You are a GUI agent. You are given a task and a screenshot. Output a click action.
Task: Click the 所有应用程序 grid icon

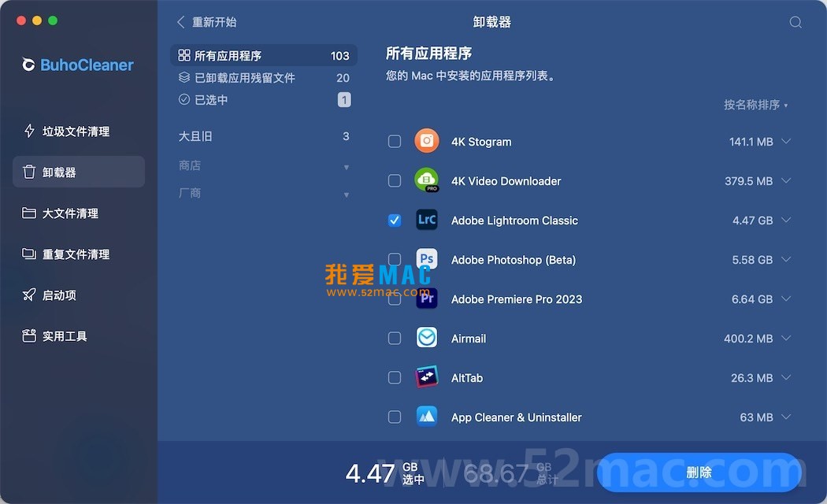184,55
